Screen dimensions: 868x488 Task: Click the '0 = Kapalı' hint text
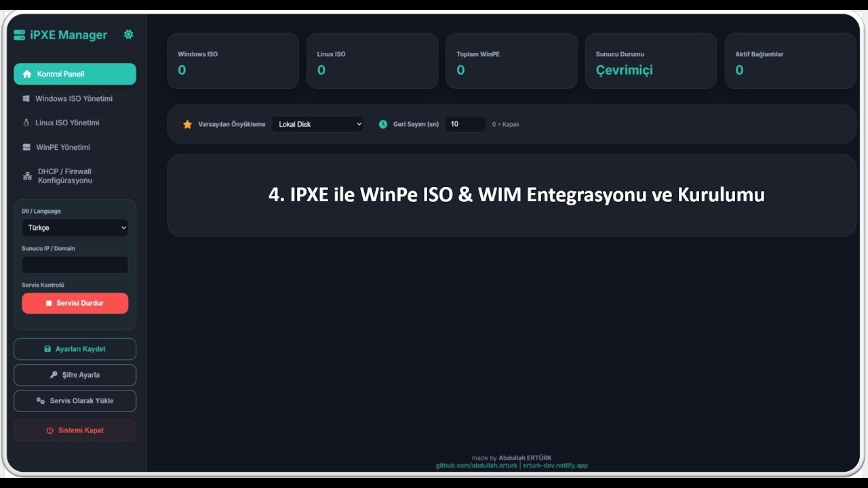505,125
